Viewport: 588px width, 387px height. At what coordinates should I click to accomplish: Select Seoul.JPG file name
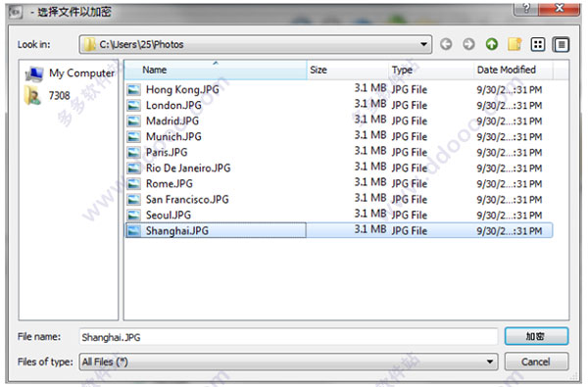click(x=169, y=216)
